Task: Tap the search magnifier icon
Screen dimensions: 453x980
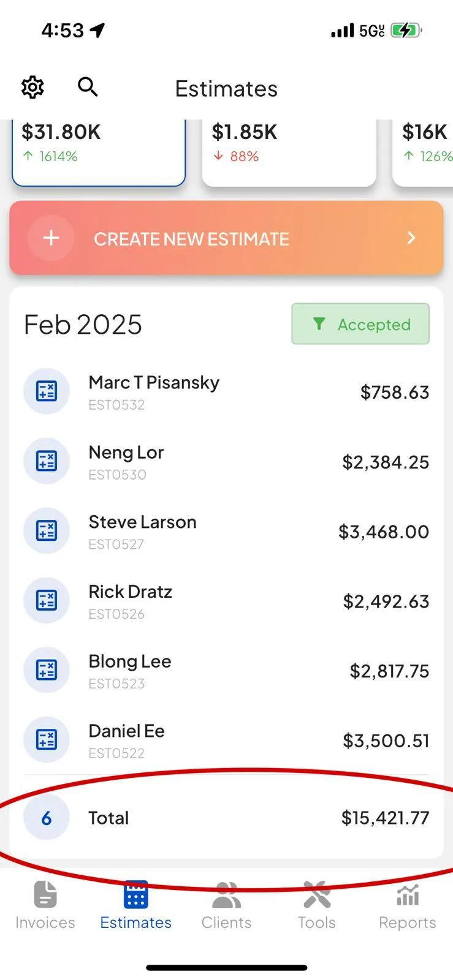Action: click(x=88, y=87)
